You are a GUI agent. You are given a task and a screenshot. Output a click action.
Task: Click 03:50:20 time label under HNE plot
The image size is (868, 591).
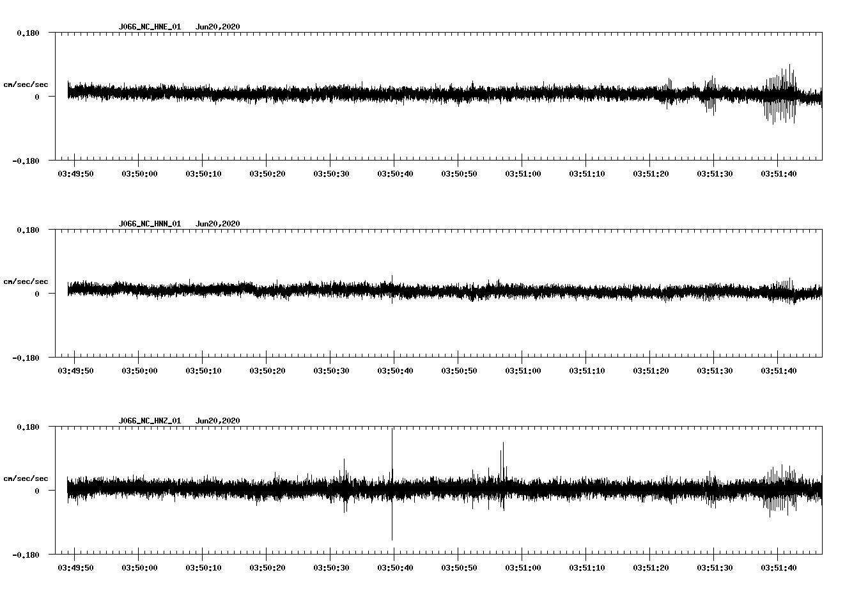point(267,173)
